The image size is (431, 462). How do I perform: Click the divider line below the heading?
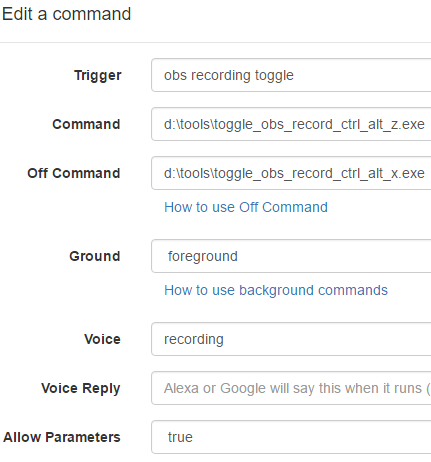click(215, 42)
